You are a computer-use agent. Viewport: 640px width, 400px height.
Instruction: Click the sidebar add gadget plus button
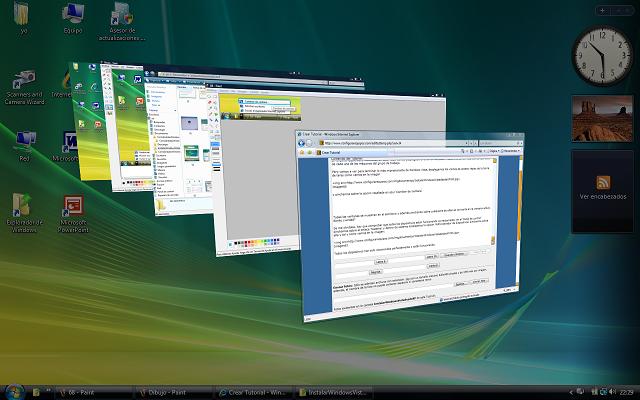point(602,11)
